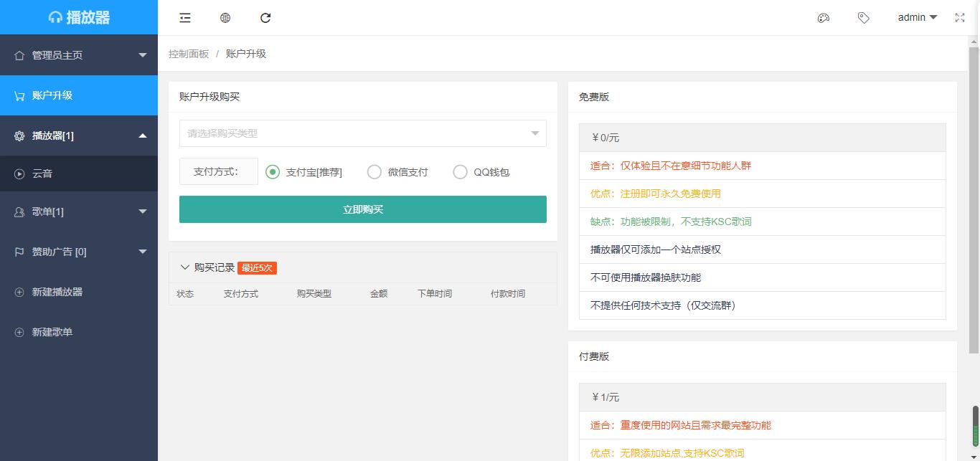Click the tag icon in the top bar

[x=863, y=17]
